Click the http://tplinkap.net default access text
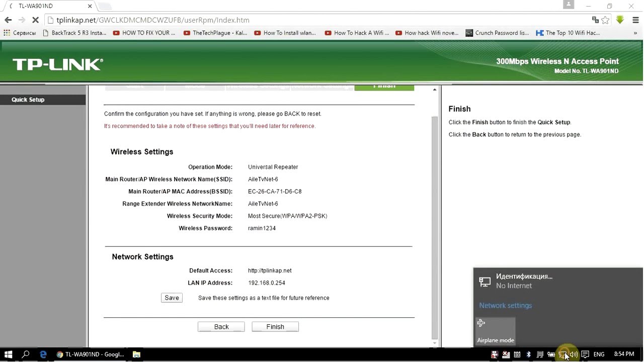Image resolution: width=644 pixels, height=362 pixels. (x=270, y=270)
